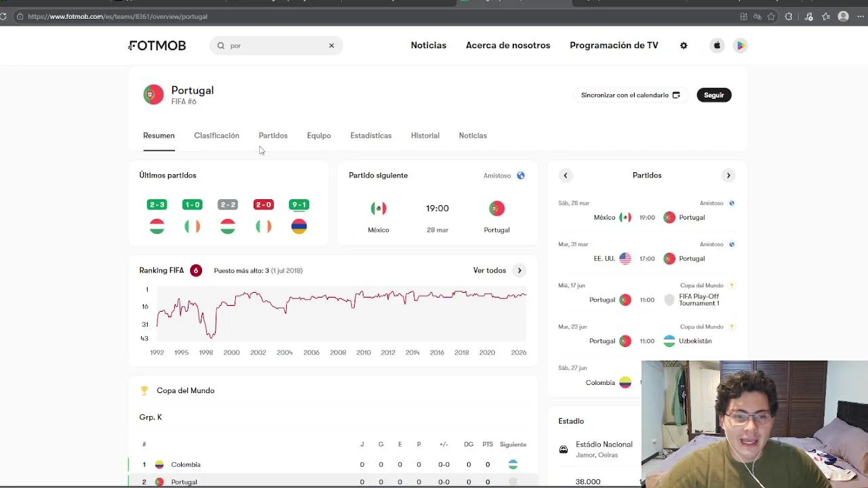Viewport: 868px width, 488px height.
Task: Open browser profile avatar icon
Action: click(844, 16)
